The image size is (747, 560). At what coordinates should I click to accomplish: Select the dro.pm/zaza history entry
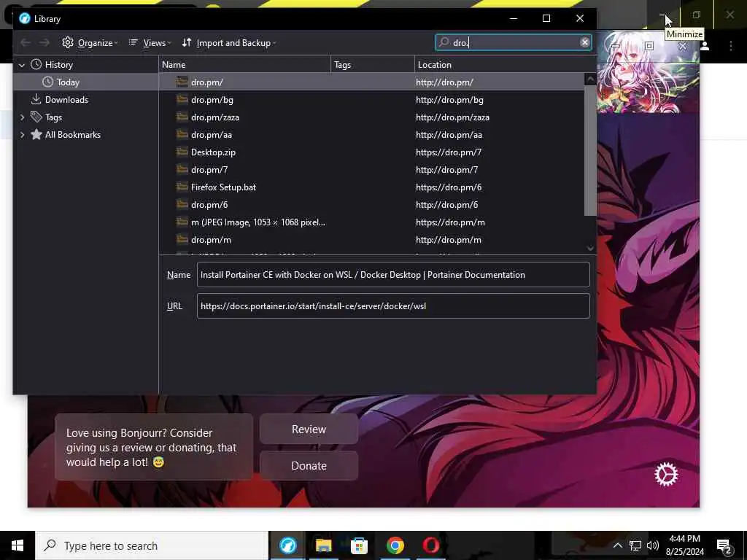(x=371, y=117)
